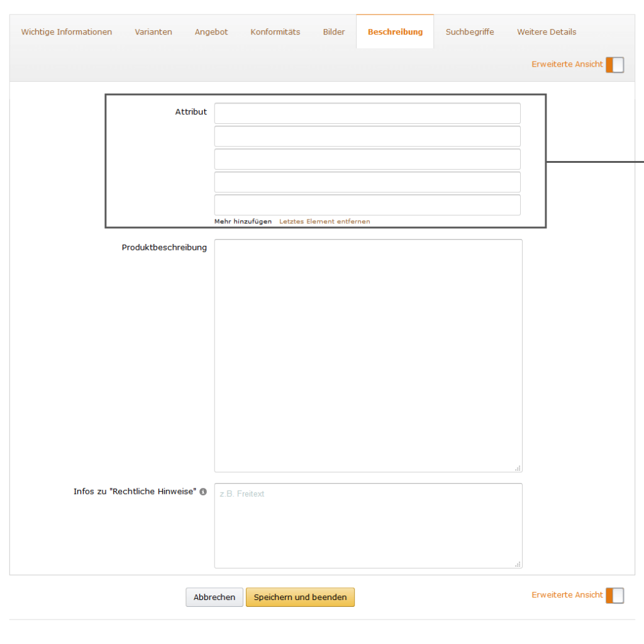Image resolution: width=644 pixels, height=644 pixels.
Task: Focus the first Attribut input field
Action: click(367, 113)
